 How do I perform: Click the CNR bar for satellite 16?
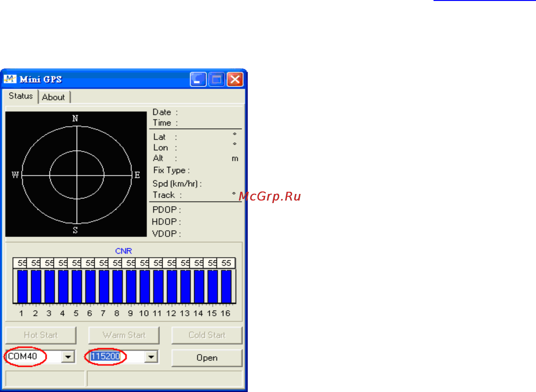pos(226,286)
